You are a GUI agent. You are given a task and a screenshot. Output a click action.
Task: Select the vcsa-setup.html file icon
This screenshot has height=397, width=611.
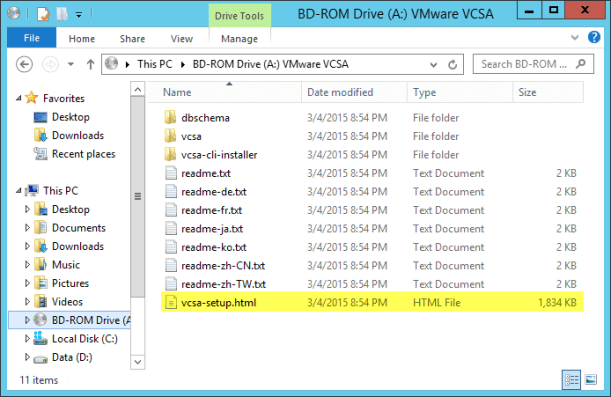[x=171, y=303]
